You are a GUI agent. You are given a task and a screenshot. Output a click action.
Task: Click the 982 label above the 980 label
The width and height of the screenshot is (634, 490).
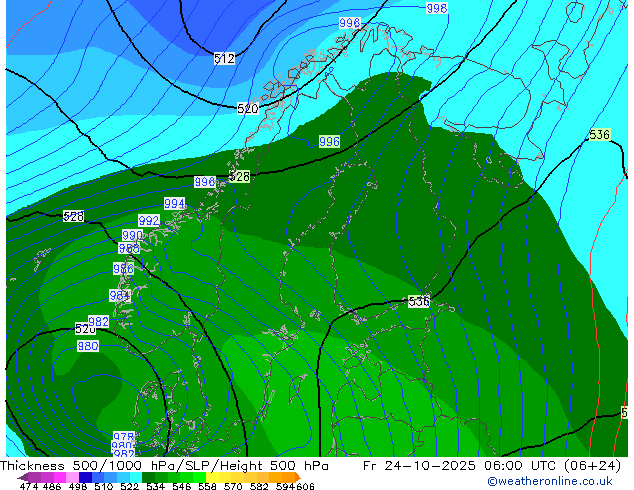pyautogui.click(x=98, y=321)
